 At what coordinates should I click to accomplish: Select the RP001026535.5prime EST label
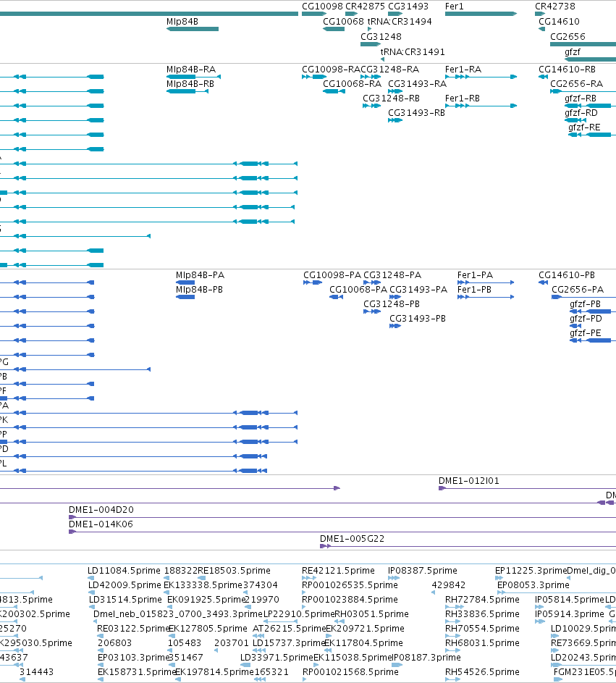click(x=350, y=584)
